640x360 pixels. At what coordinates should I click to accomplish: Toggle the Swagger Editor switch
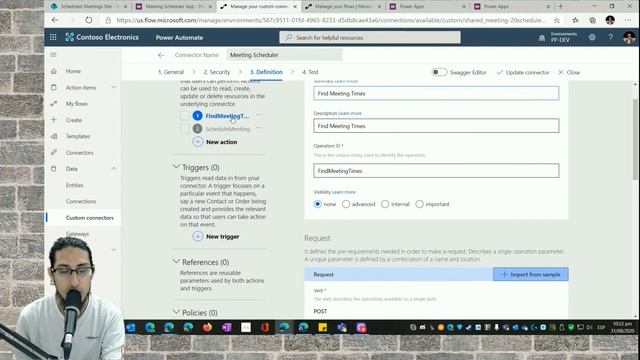tap(439, 72)
